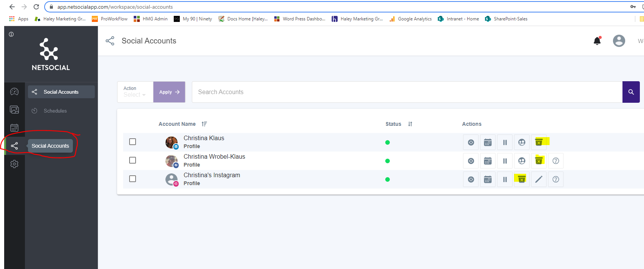This screenshot has width=644, height=269.
Task: Click green status dot for Christina's Instagram
Action: pos(388,179)
